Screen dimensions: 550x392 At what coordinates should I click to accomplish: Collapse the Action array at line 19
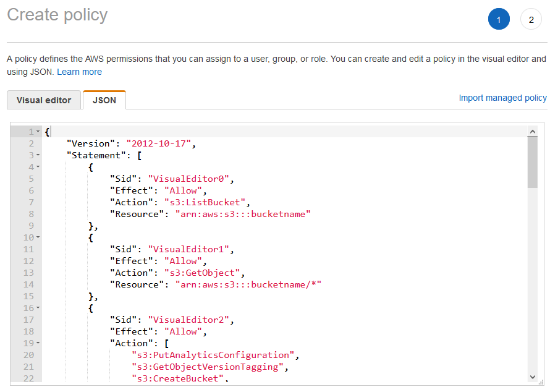38,343
